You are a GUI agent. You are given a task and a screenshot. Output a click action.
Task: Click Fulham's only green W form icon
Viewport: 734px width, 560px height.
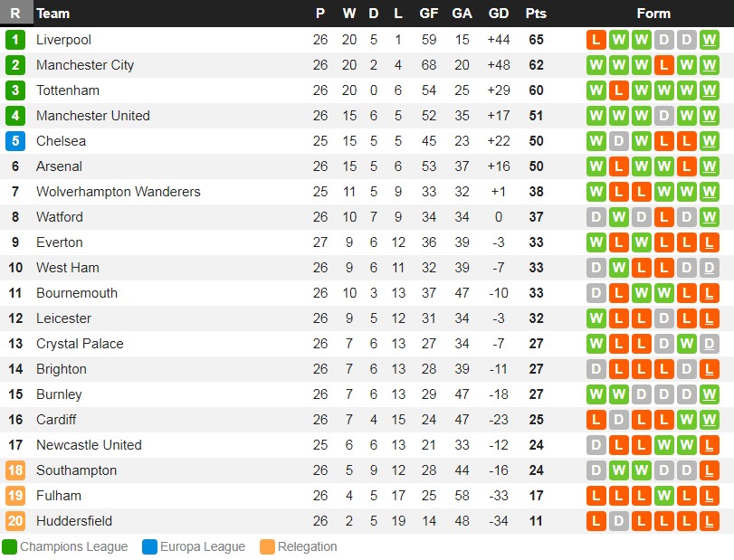[x=663, y=496]
